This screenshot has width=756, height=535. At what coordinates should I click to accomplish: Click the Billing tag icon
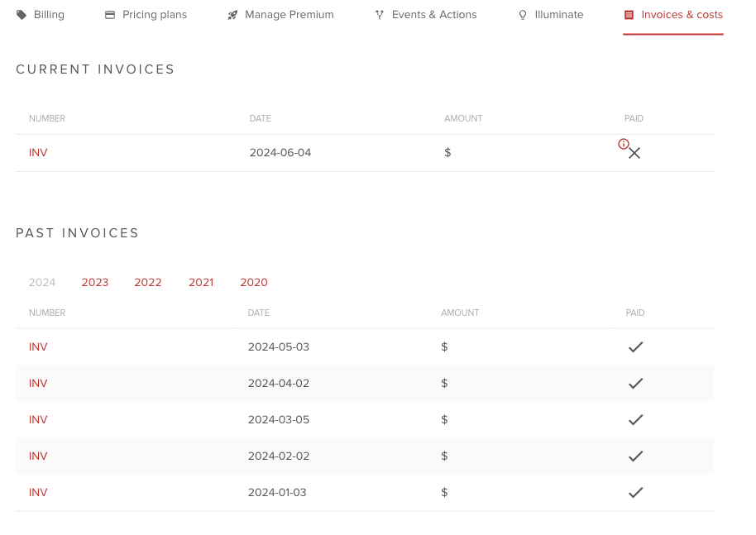22,14
